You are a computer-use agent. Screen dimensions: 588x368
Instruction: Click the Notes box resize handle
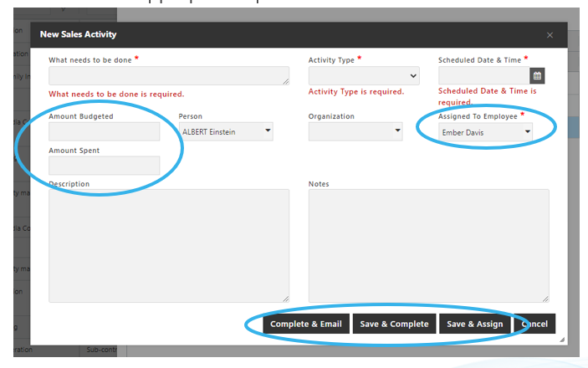[545, 299]
